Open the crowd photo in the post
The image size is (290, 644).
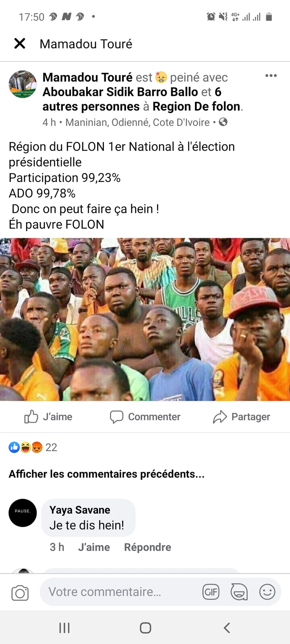click(145, 319)
